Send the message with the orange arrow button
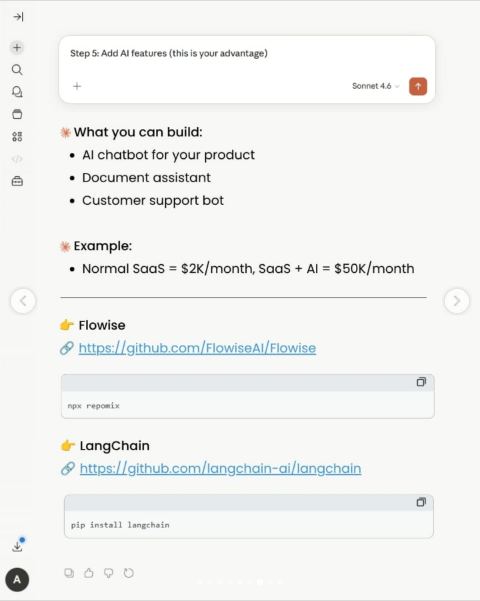The height and width of the screenshot is (601, 480). (x=418, y=86)
